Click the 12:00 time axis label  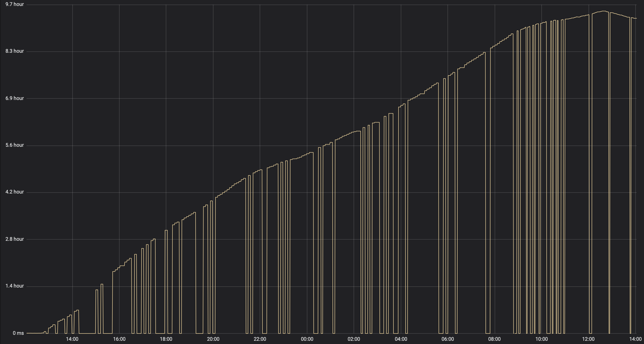click(x=588, y=339)
